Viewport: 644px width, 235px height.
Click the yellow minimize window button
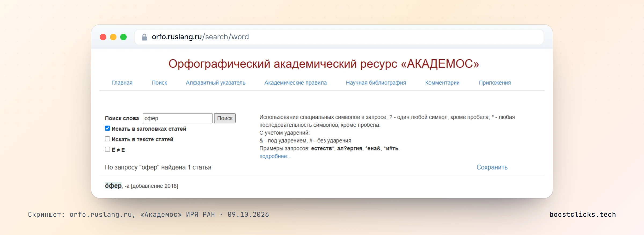tap(113, 37)
